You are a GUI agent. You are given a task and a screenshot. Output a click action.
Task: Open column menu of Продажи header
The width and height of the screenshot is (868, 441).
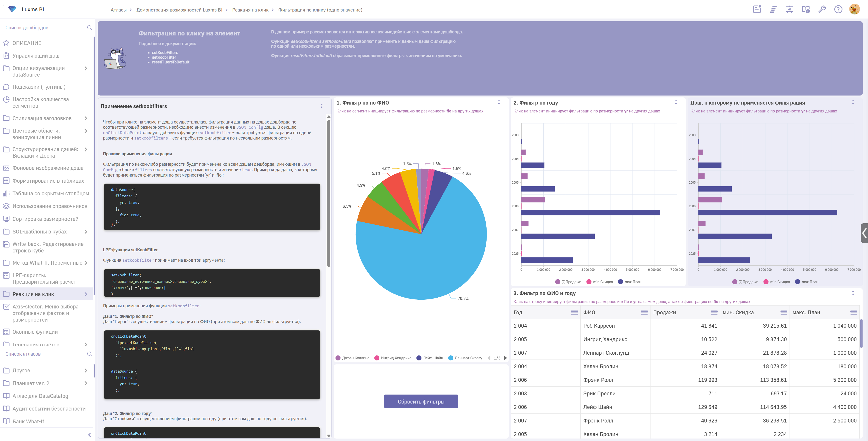coord(714,312)
